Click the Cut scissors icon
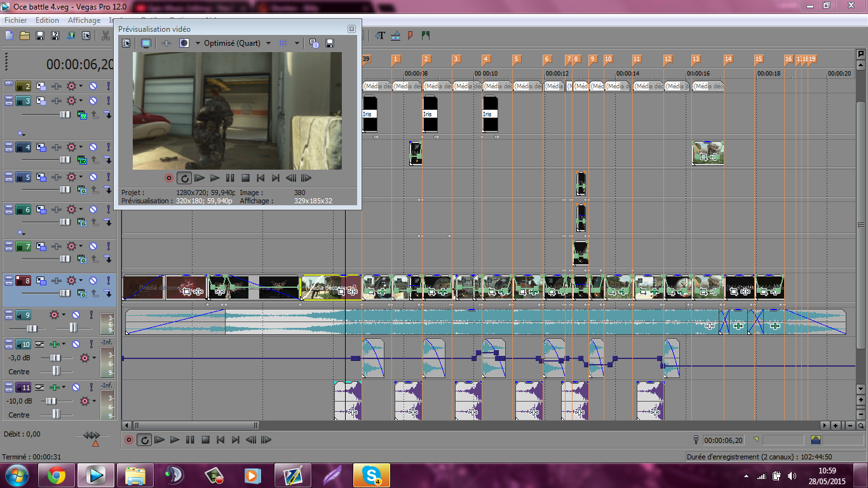This screenshot has width=868, height=488. [x=105, y=36]
